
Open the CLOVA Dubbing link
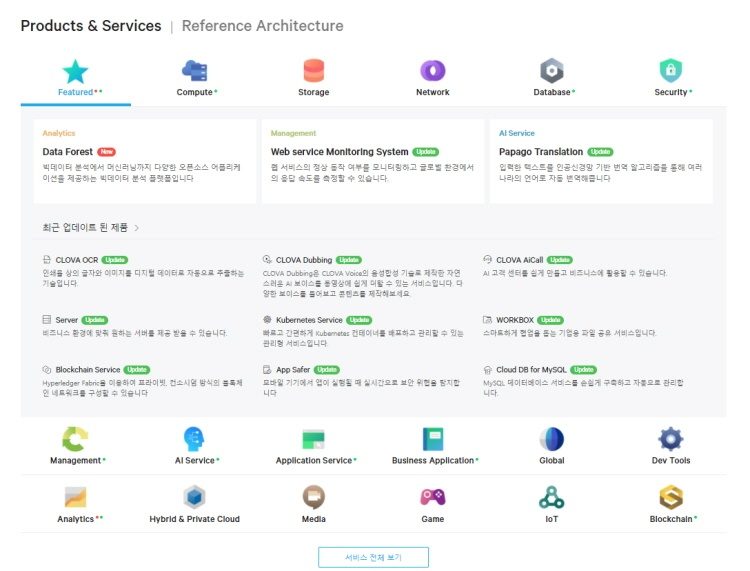pos(304,260)
